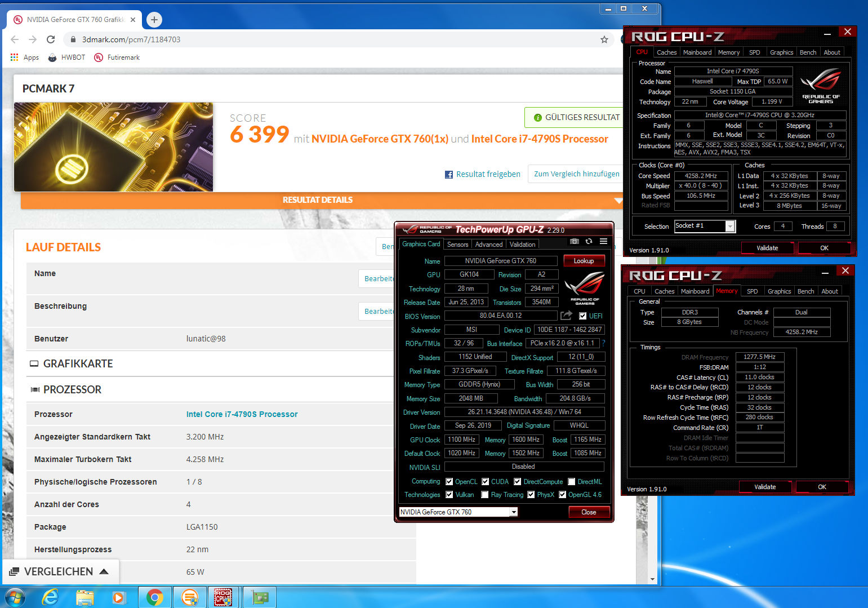The image size is (868, 608).
Task: Click the NVIDIA GeForce GTX 760(1x) score link
Action: click(x=380, y=139)
